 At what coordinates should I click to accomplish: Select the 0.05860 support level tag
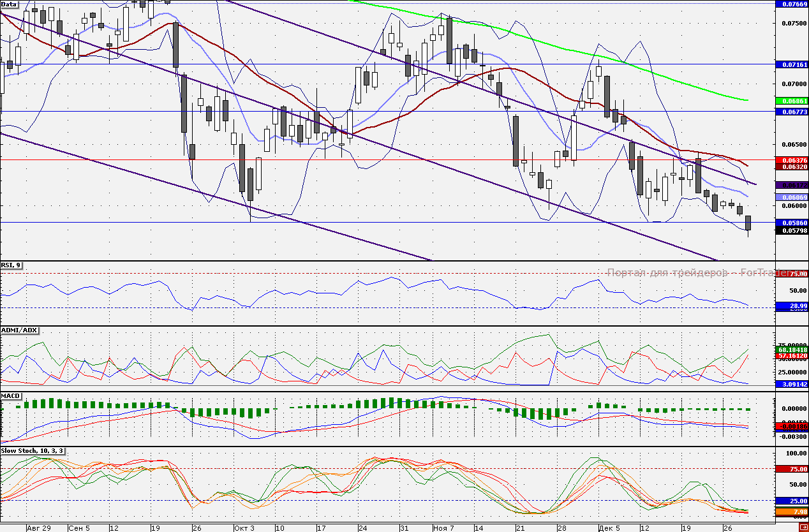[x=791, y=223]
